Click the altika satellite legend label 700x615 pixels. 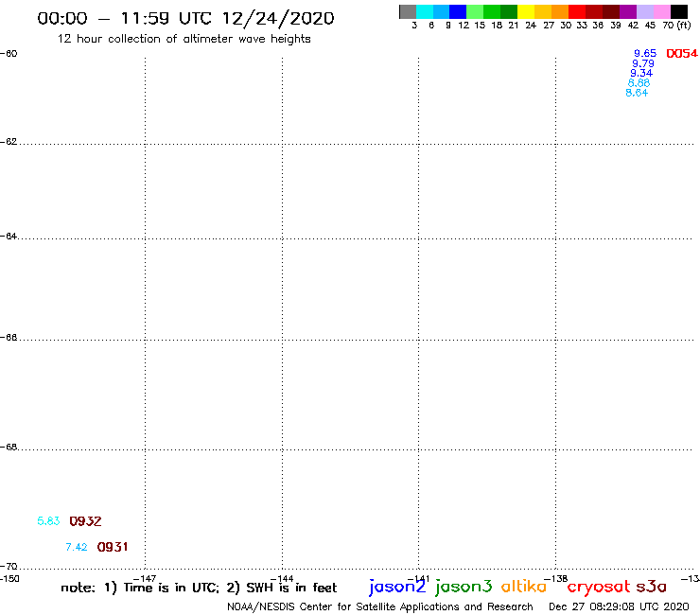pos(524,586)
